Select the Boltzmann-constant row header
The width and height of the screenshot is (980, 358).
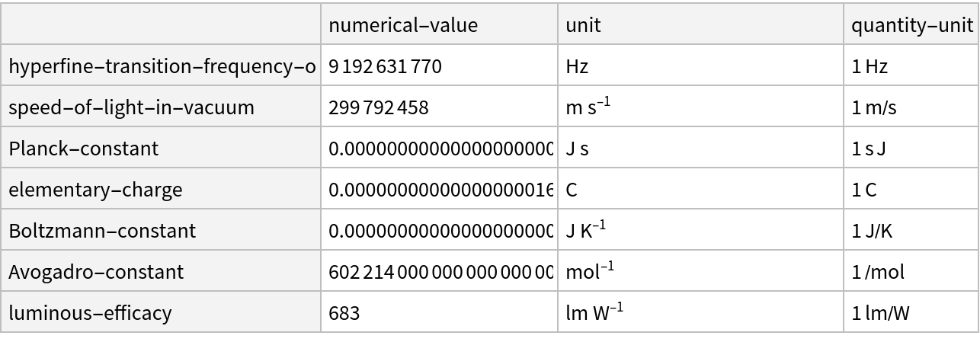tap(161, 230)
